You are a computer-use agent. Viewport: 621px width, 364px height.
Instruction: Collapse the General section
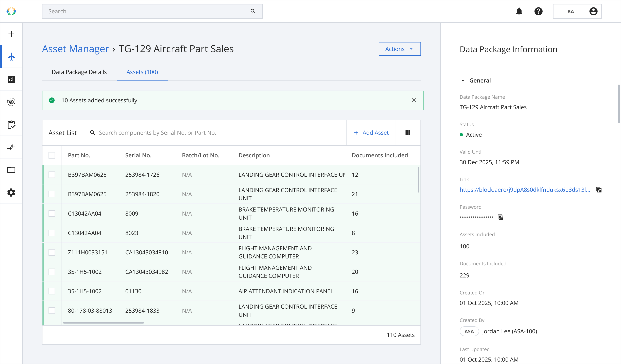[463, 81]
